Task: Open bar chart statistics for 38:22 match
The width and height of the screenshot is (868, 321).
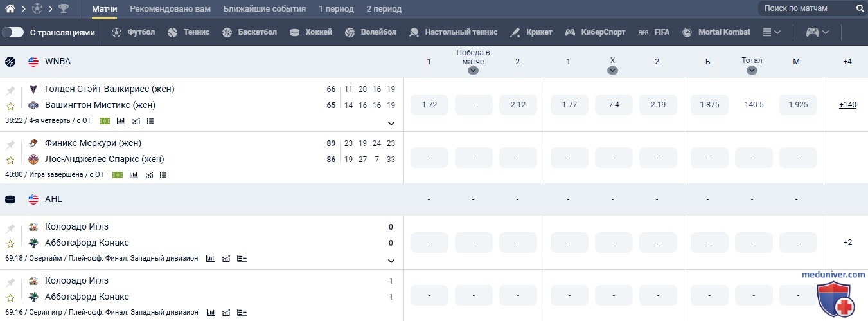Action: [121, 120]
